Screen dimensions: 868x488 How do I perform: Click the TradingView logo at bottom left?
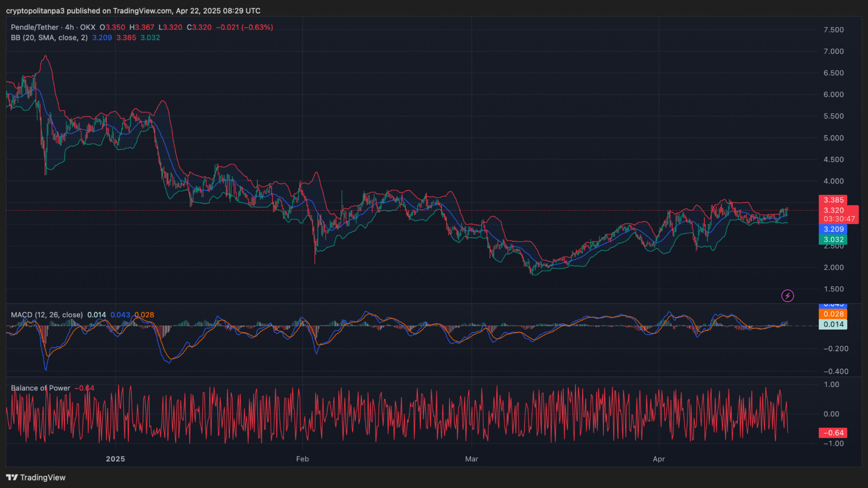click(36, 478)
